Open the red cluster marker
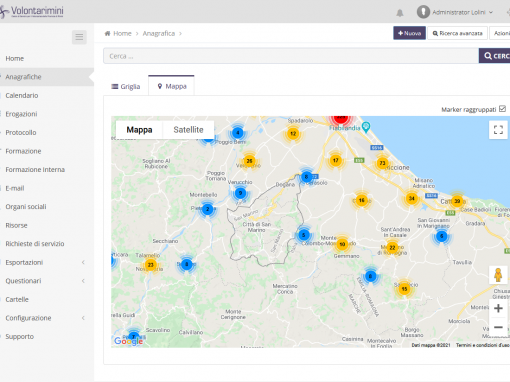The height and width of the screenshot is (382, 510). (341, 118)
